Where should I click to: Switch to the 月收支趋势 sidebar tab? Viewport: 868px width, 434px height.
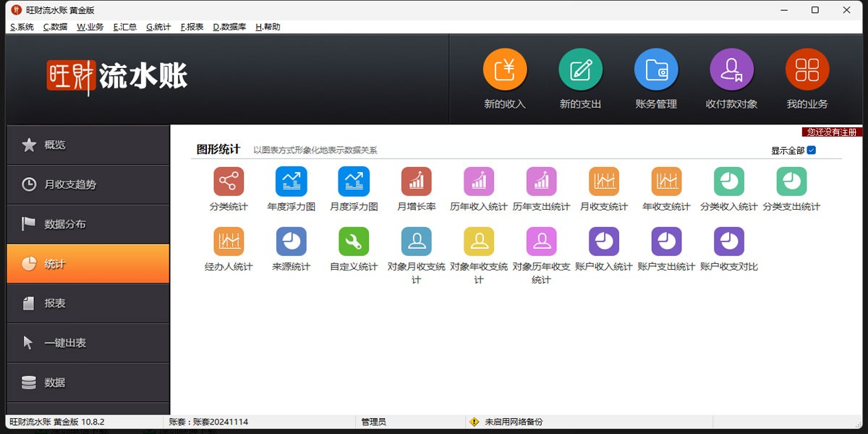click(x=88, y=184)
